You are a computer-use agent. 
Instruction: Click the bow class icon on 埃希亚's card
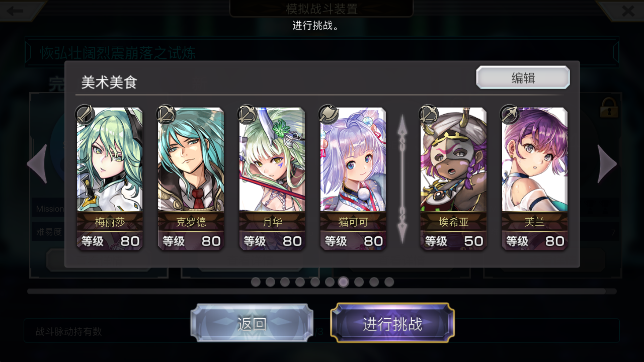pos(429,114)
